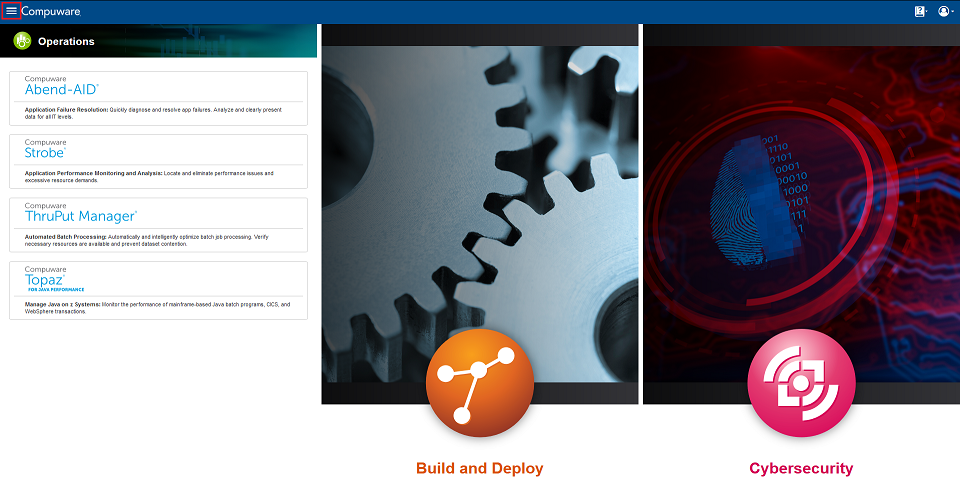Click the Application Failure Resolution description
The height and width of the screenshot is (486, 960).
coord(153,113)
